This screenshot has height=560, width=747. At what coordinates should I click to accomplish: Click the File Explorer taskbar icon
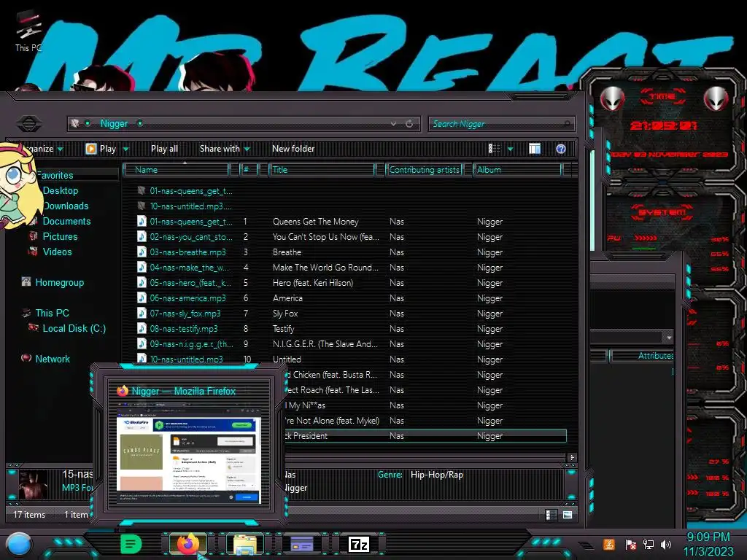click(245, 544)
